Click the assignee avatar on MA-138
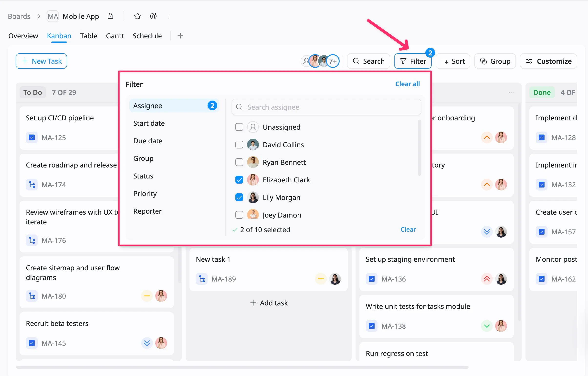Viewport: 588px width, 376px height. click(501, 326)
